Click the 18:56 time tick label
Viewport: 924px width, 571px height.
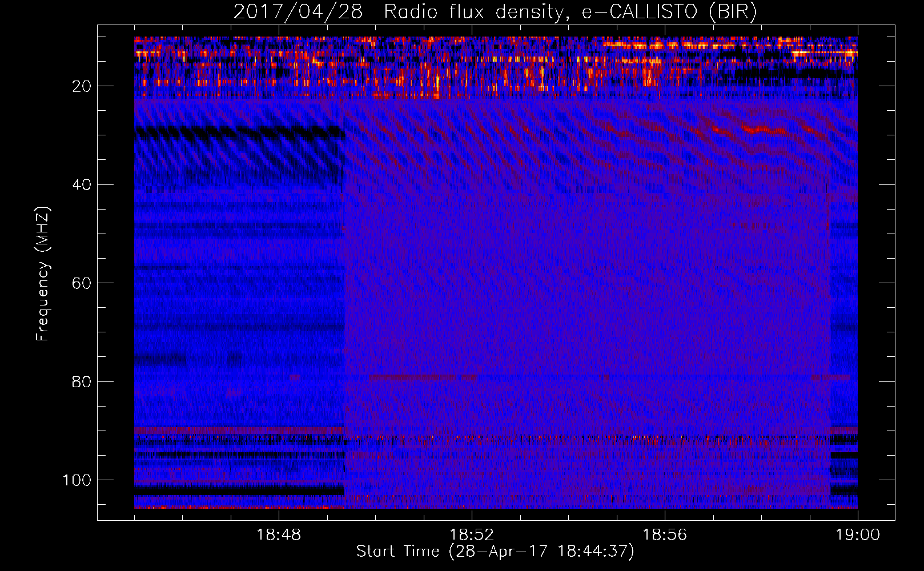[665, 535]
